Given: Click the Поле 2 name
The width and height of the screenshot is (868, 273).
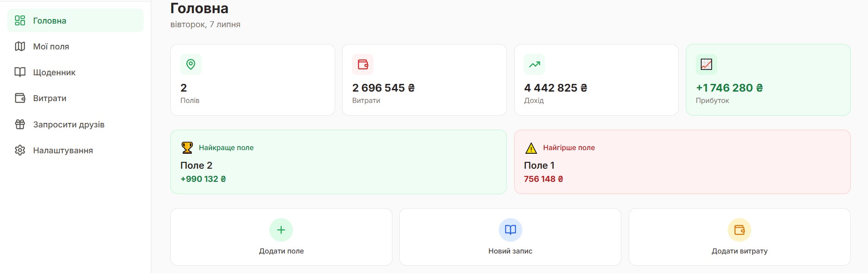Looking at the screenshot, I should pos(196,165).
